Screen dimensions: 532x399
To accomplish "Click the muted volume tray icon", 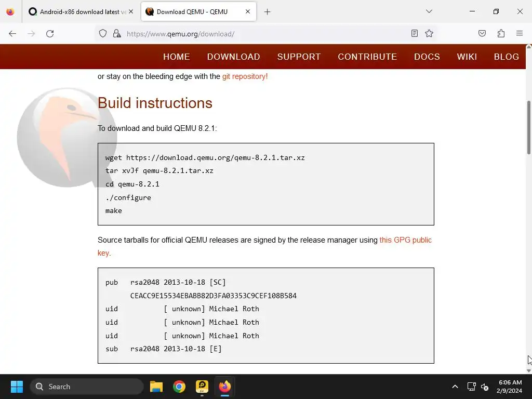I will [x=485, y=387].
